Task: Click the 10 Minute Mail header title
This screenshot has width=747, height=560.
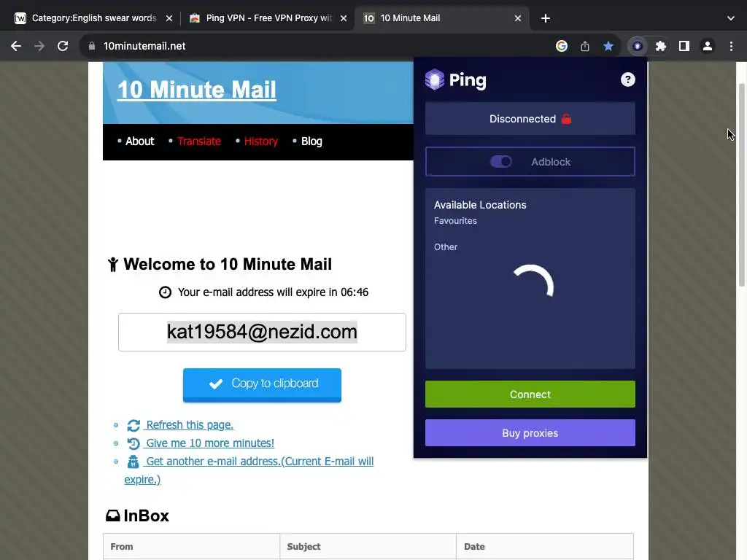Action: [197, 90]
